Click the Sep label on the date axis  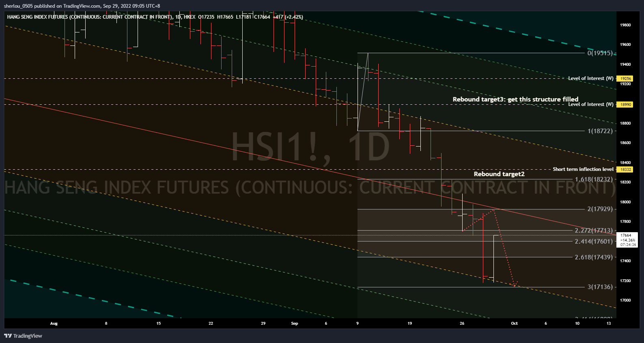pos(295,324)
